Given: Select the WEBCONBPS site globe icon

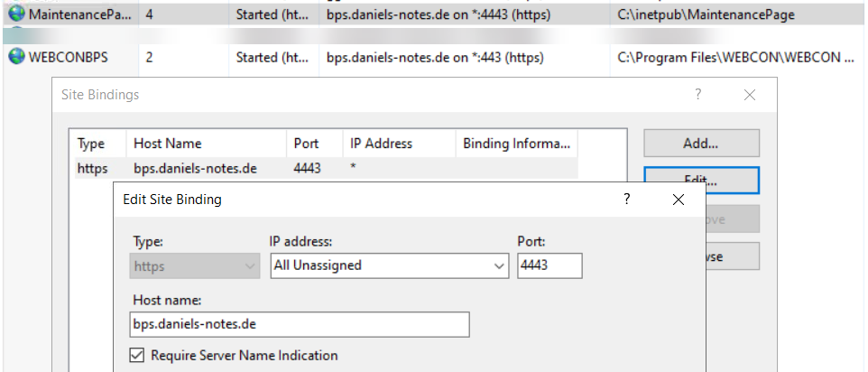Looking at the screenshot, I should (x=16, y=57).
